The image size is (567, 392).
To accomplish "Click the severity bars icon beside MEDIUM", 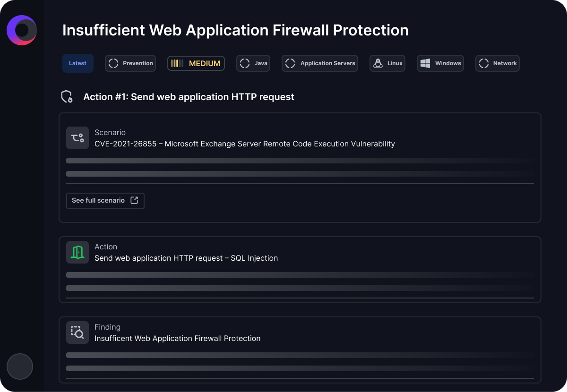I will point(177,63).
